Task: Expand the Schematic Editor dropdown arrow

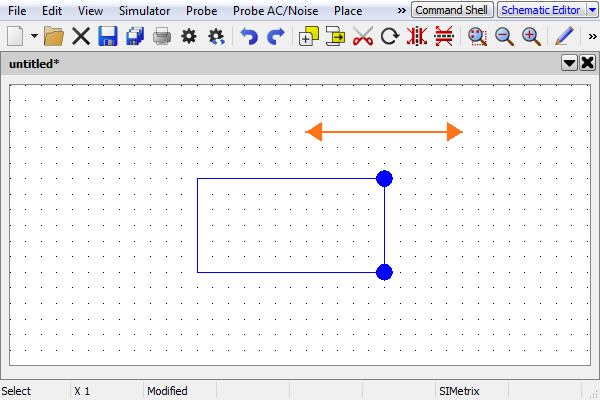Action: click(591, 10)
